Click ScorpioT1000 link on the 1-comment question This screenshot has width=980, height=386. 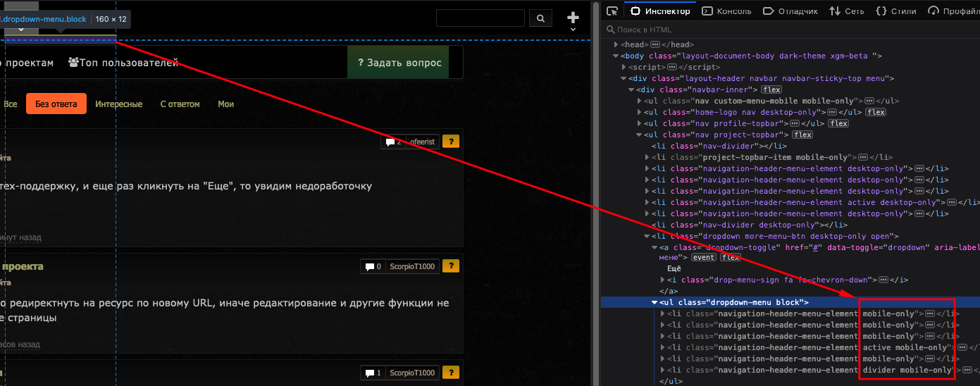click(412, 373)
